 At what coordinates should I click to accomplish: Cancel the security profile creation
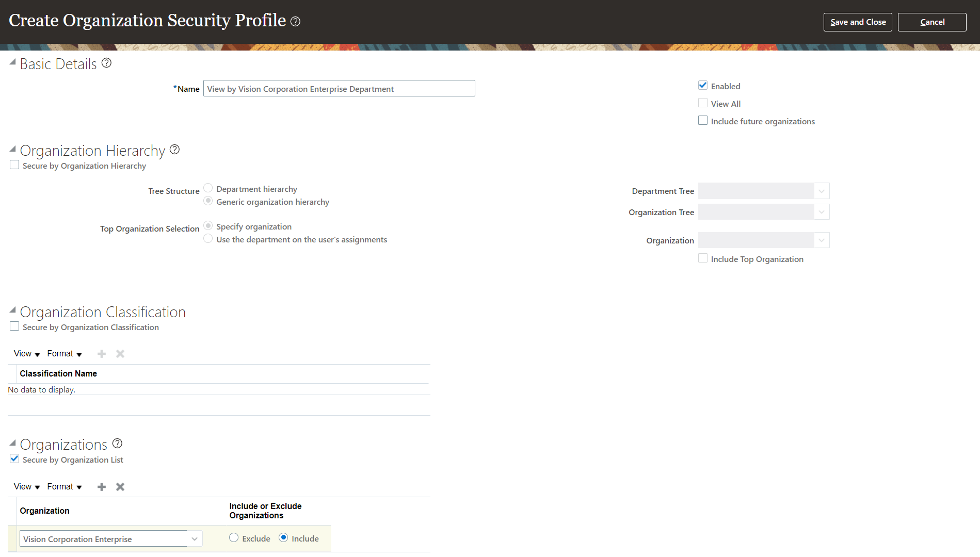[931, 22]
